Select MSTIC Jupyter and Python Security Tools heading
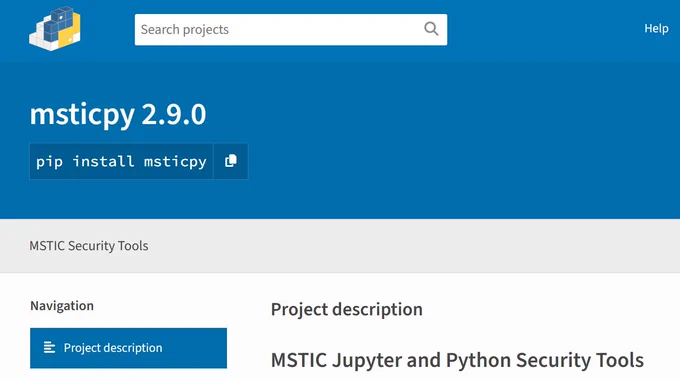 tap(457, 360)
